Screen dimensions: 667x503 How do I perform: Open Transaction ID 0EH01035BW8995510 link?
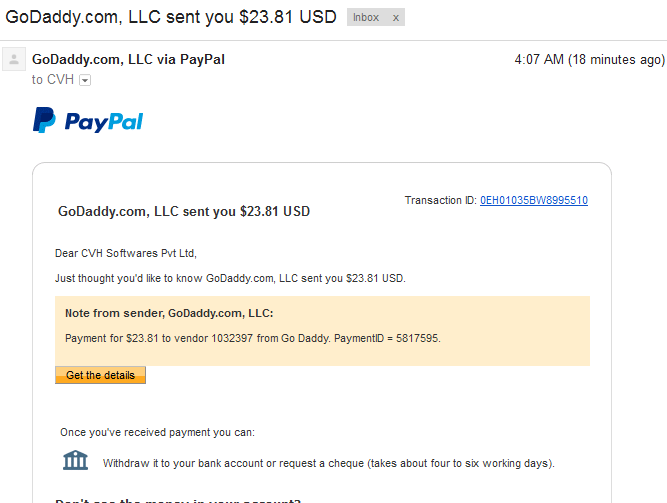point(534,200)
